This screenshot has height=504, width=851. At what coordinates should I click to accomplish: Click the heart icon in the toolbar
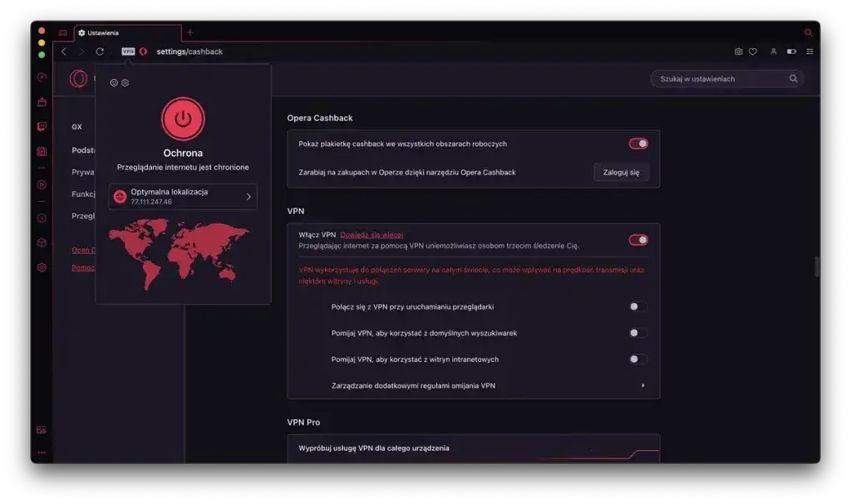click(753, 51)
